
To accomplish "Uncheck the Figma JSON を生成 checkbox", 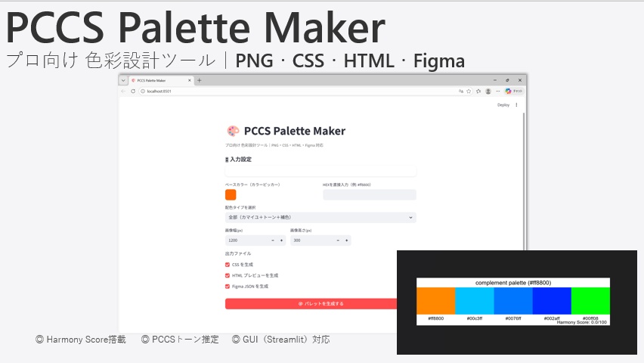I will [228, 287].
